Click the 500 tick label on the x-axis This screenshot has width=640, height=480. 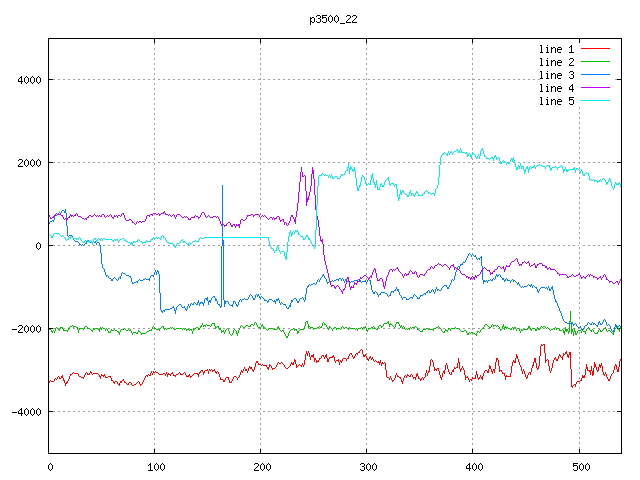coord(578,466)
